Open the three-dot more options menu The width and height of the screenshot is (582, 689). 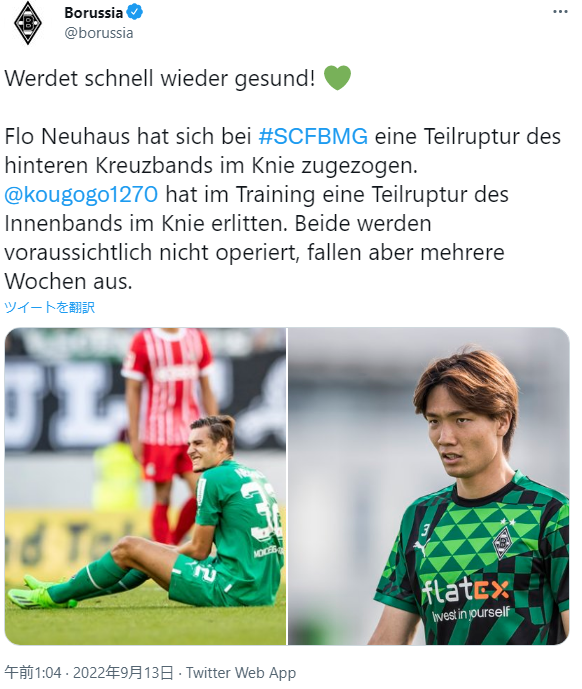(x=560, y=12)
